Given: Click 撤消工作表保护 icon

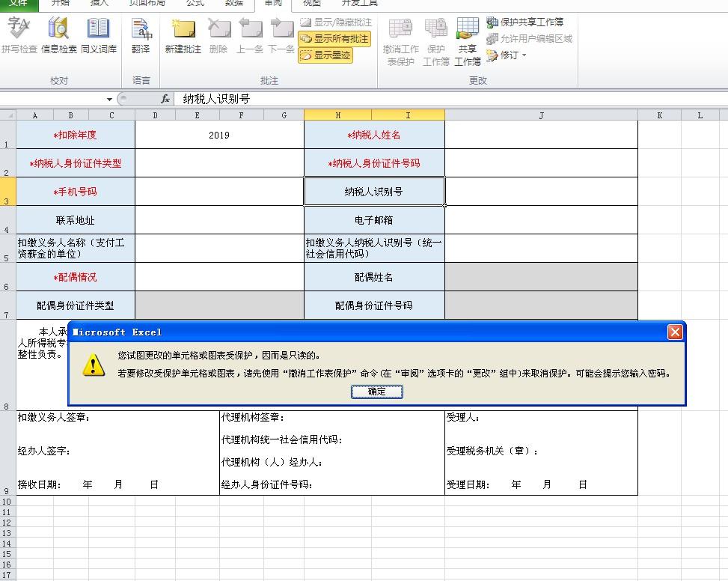Looking at the screenshot, I should click(400, 41).
